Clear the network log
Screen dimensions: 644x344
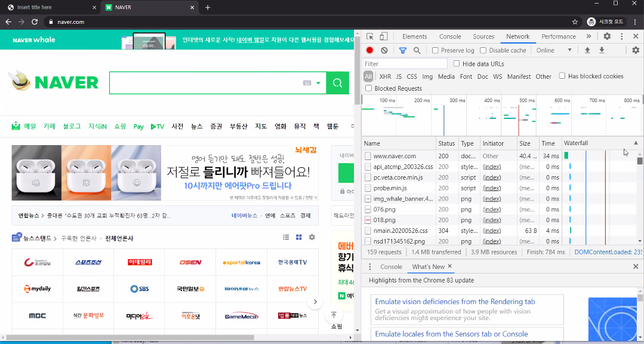[384, 50]
